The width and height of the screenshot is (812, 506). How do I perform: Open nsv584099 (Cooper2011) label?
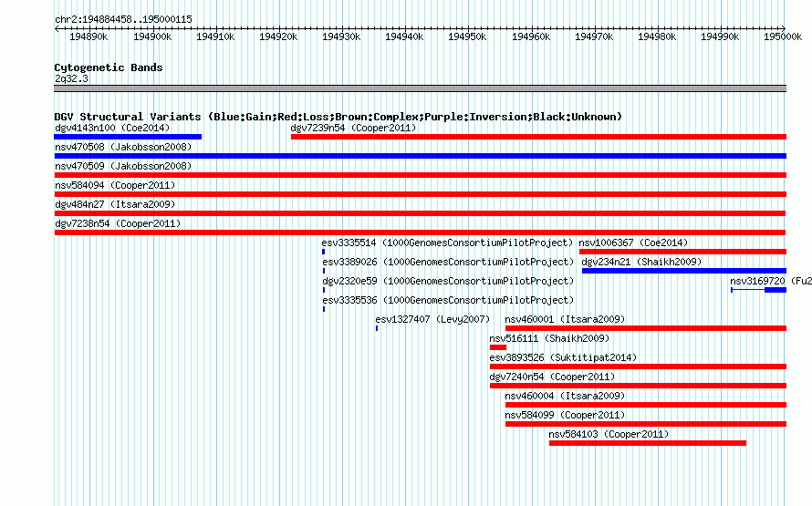coord(565,415)
